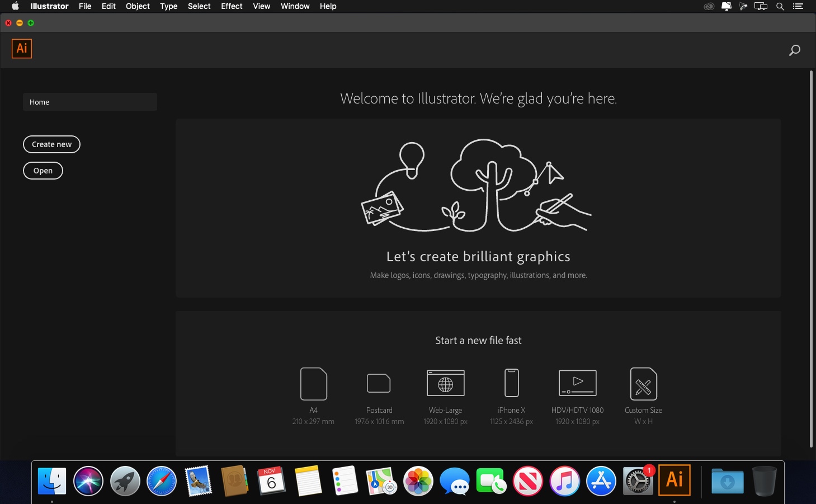Open the Custom Size preset icon
Image resolution: width=816 pixels, height=504 pixels.
[x=643, y=384]
